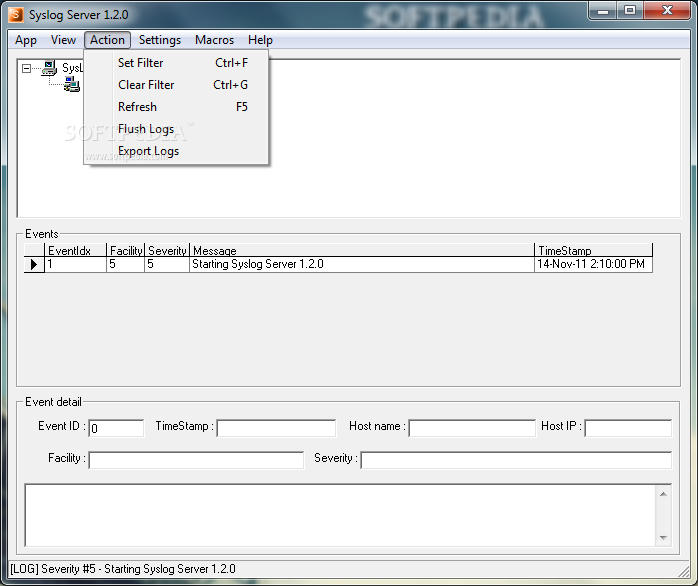This screenshot has width=698, height=586.
Task: Click the message box scroll up arrow
Action: click(663, 494)
